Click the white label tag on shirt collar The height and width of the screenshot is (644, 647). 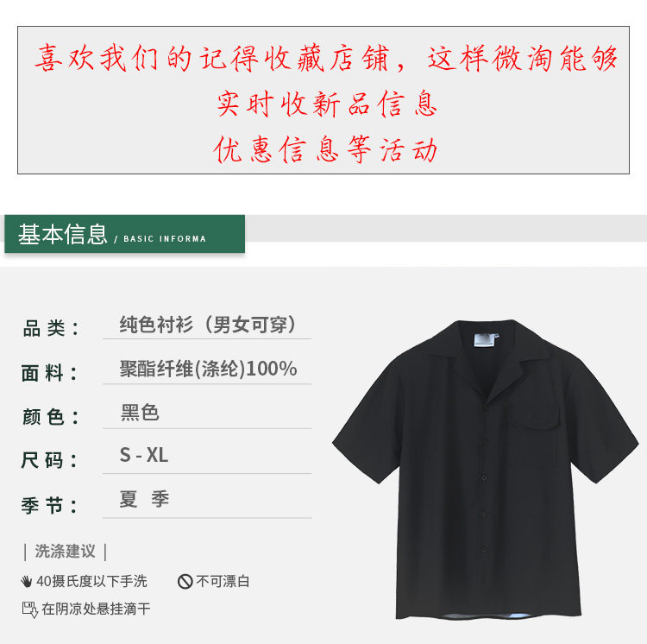tap(485, 340)
